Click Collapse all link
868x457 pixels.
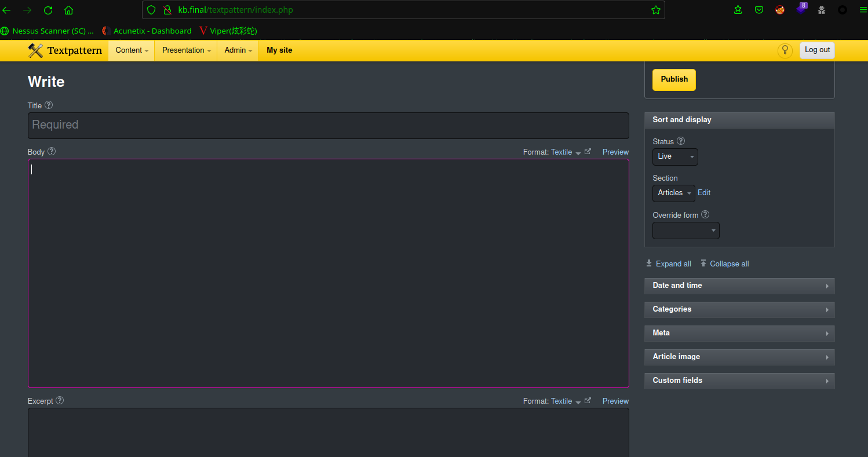[724, 264]
